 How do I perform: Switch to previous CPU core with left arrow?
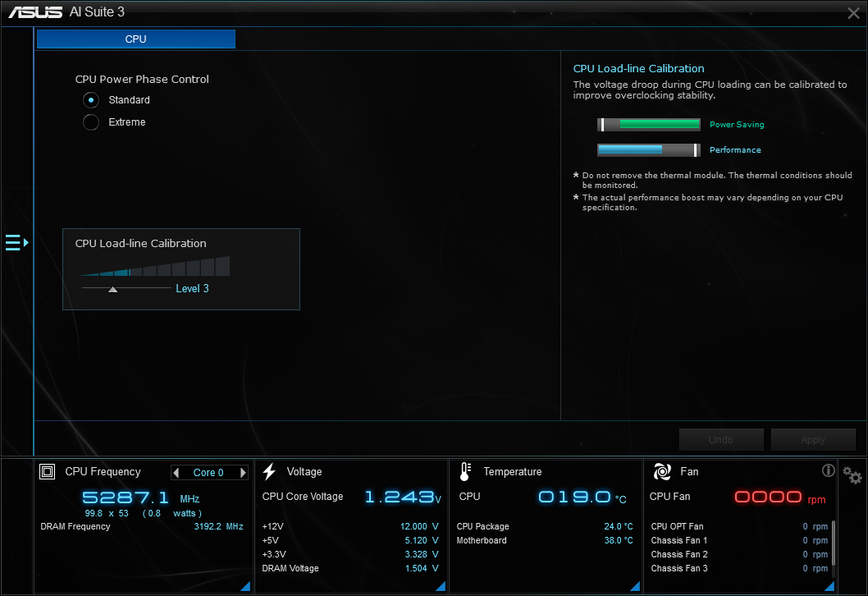176,473
